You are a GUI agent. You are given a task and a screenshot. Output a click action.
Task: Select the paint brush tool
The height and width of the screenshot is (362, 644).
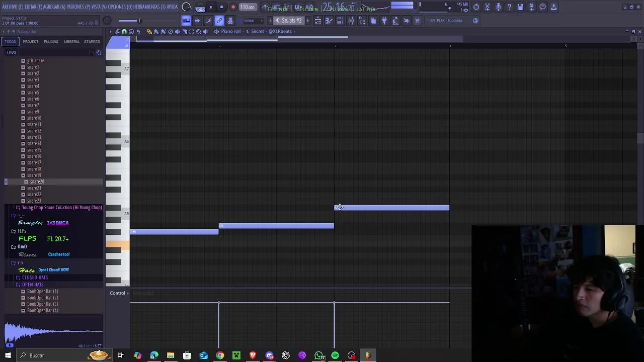click(x=156, y=31)
